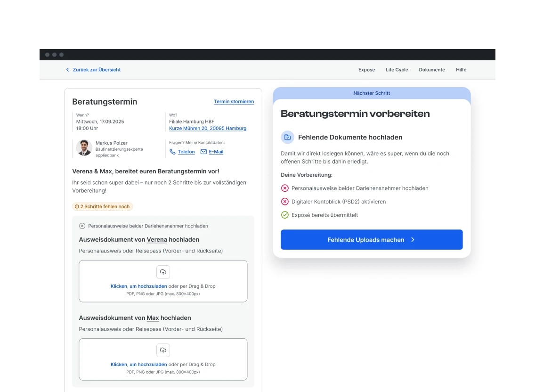Click the upload cloud icon for Verena's document

[163, 272]
